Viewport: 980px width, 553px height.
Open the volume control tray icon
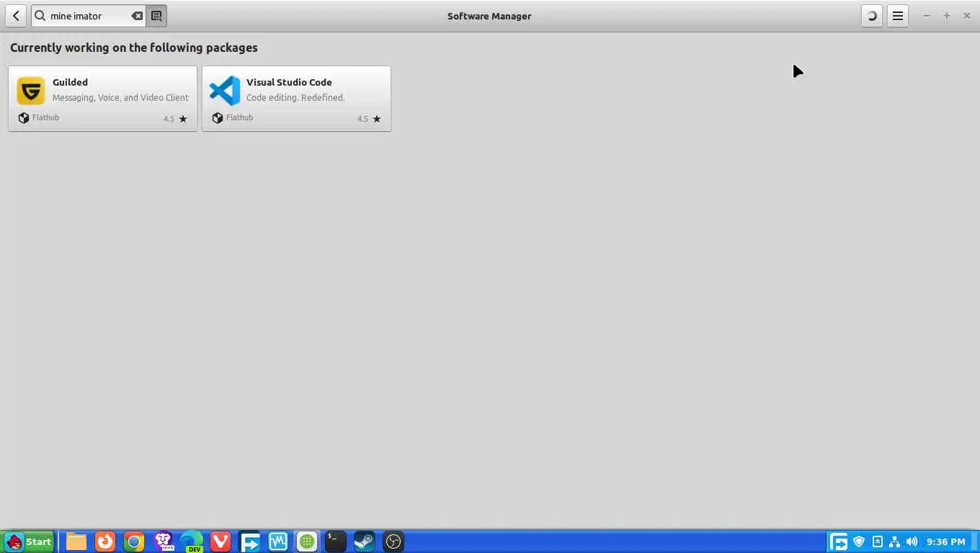912,541
